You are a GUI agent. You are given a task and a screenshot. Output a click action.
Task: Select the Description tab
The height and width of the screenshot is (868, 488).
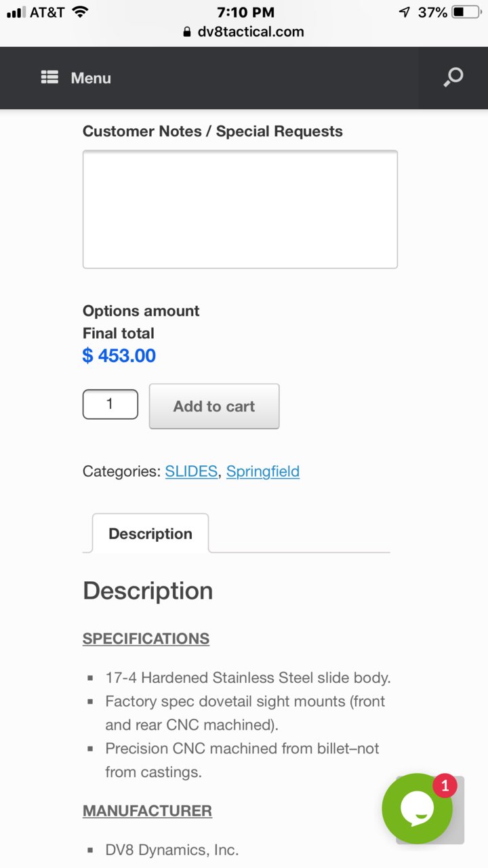coord(150,534)
